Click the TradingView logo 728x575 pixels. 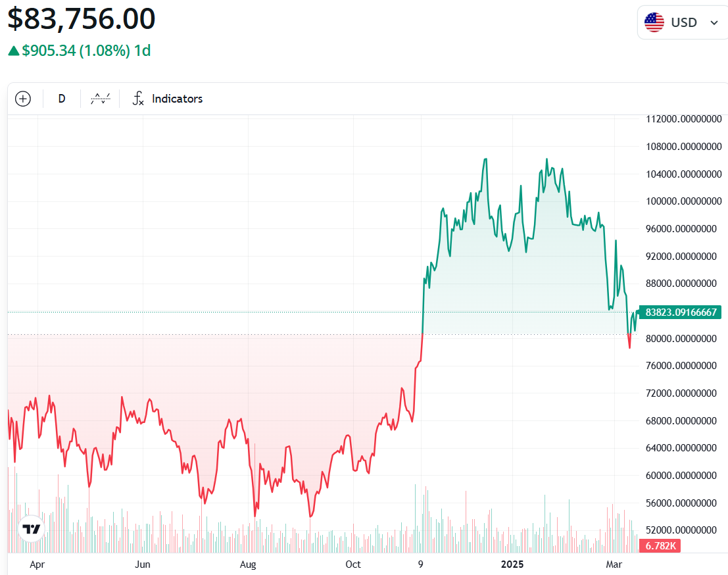[x=32, y=528]
